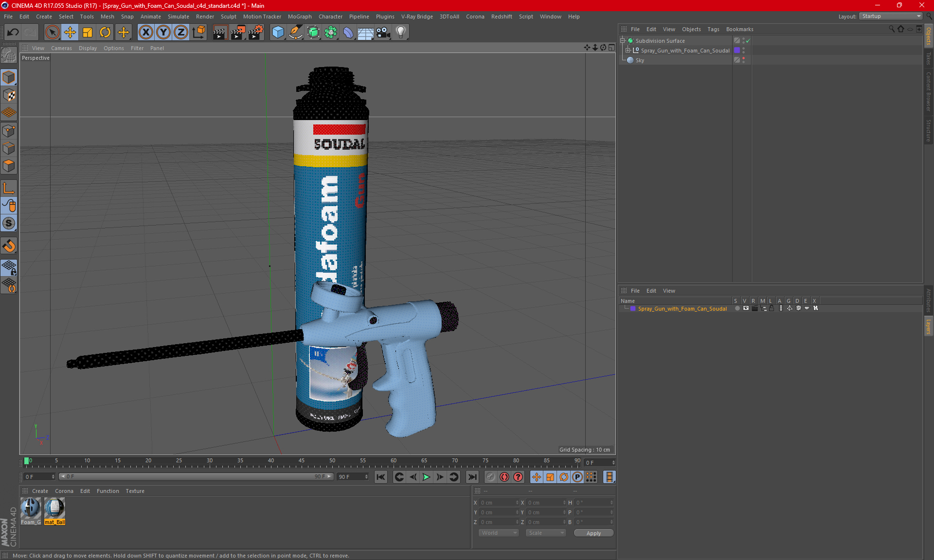
Task: Go to start of animation
Action: pyautogui.click(x=381, y=477)
